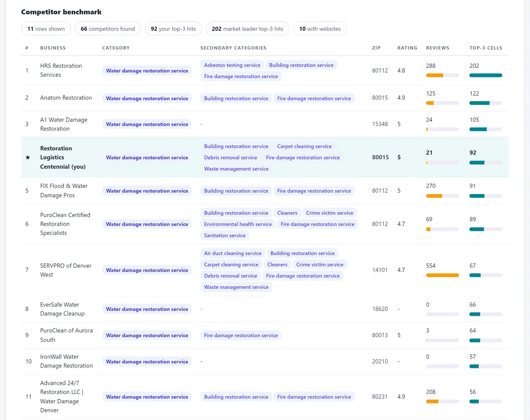Open Advanced 24/7 Restoration LLC name

[x=62, y=397]
